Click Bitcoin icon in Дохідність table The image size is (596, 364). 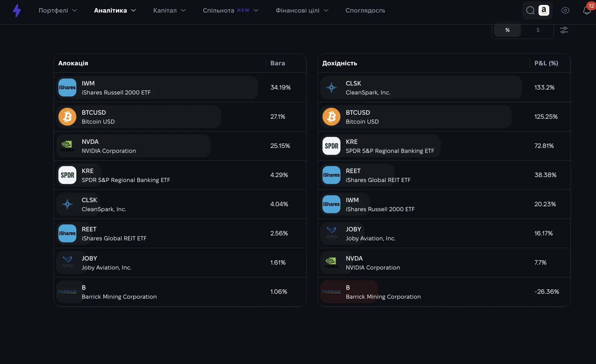click(332, 117)
